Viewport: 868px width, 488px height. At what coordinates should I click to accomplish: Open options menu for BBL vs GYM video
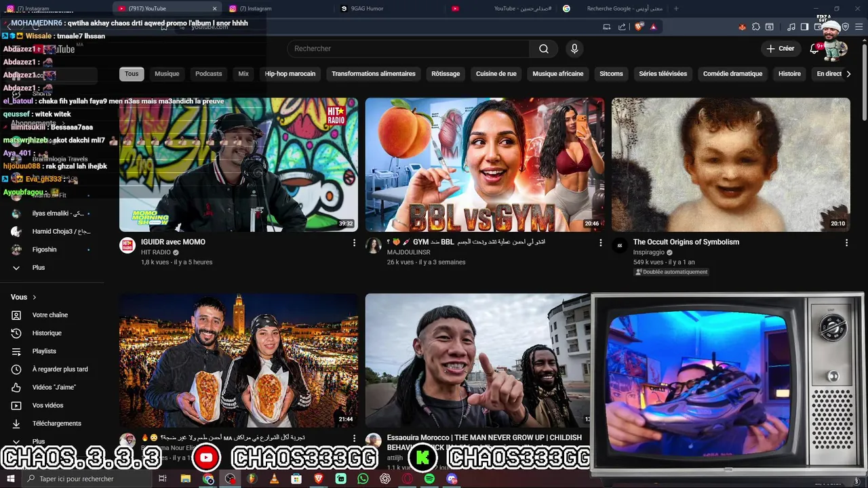click(x=600, y=243)
